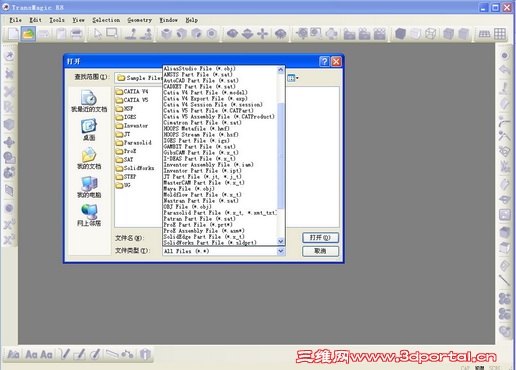The height and width of the screenshot is (370, 516).
Task: Click the 打开 Open button
Action: point(320,238)
